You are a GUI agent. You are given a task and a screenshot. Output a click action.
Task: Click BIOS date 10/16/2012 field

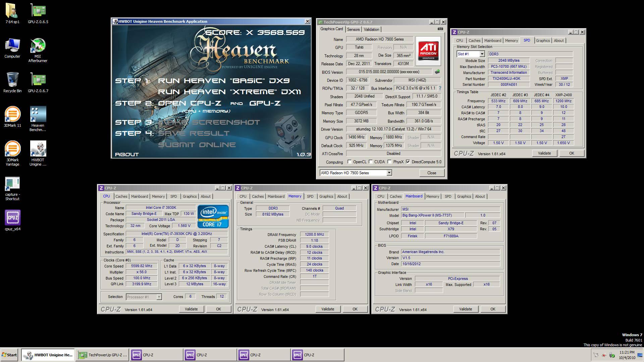click(450, 264)
